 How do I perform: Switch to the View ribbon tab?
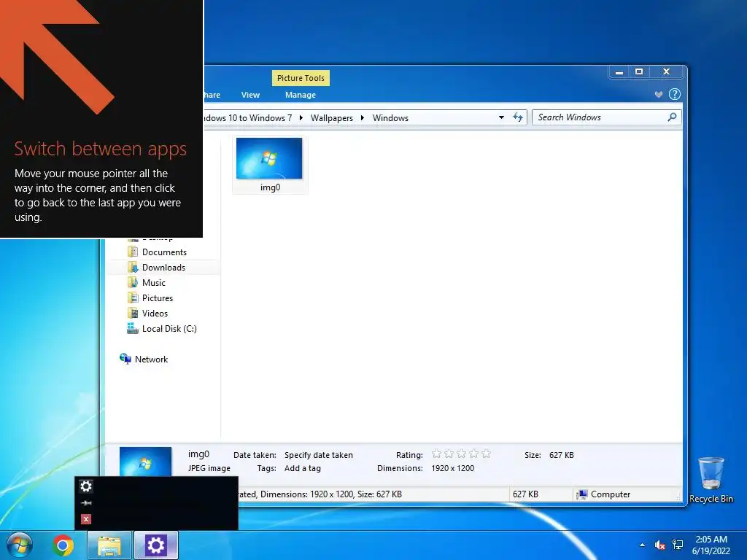[250, 95]
